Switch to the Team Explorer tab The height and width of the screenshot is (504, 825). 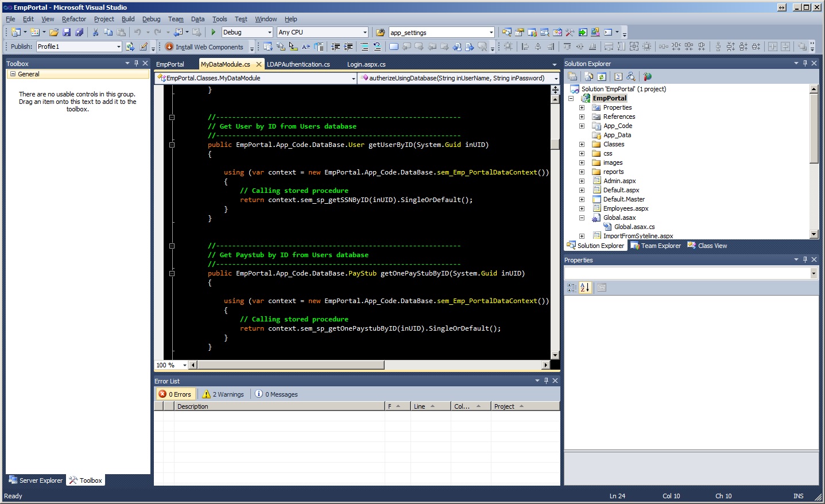click(656, 246)
